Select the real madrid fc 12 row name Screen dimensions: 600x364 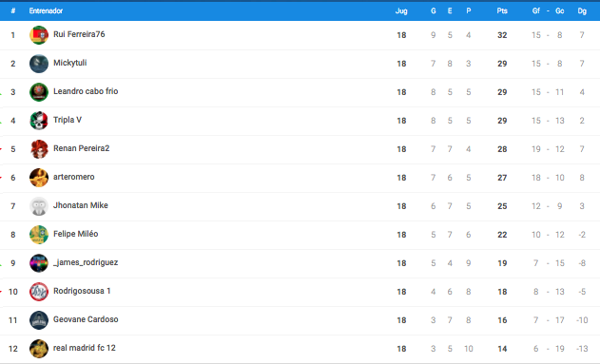click(85, 348)
